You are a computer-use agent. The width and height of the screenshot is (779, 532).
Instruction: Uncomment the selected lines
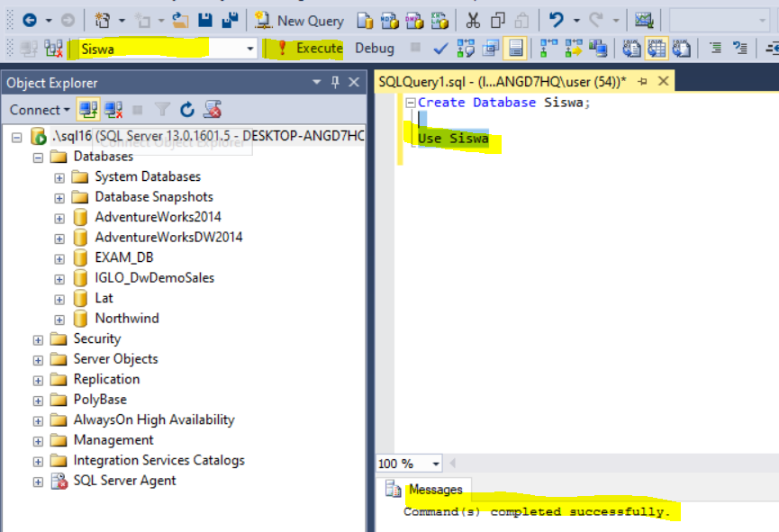740,49
